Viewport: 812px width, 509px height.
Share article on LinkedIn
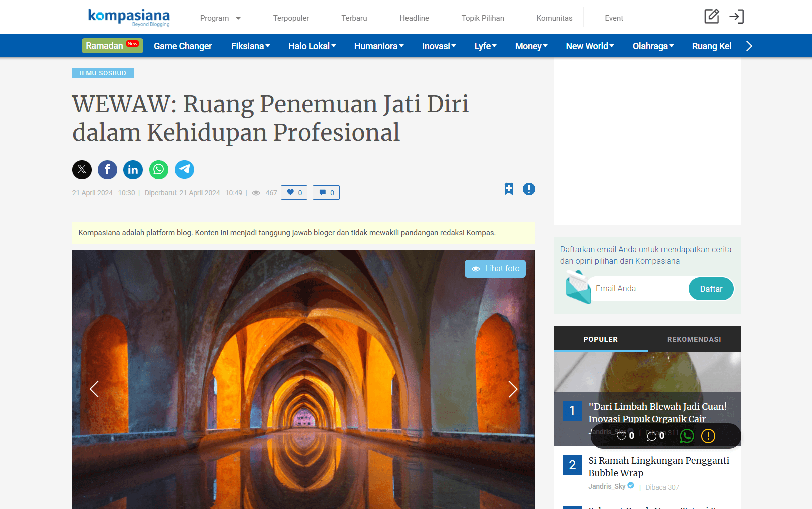[133, 170]
